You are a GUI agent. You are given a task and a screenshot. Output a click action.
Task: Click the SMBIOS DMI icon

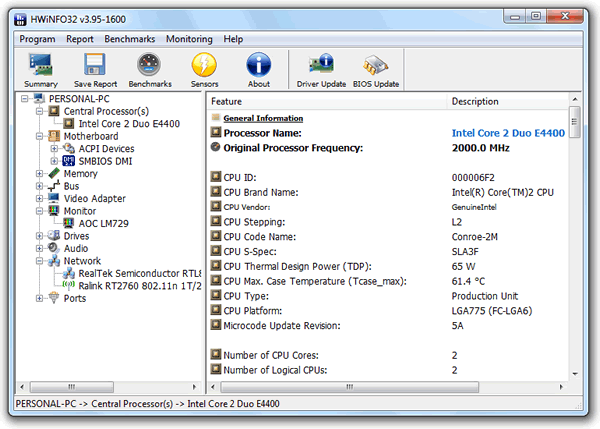tap(69, 161)
